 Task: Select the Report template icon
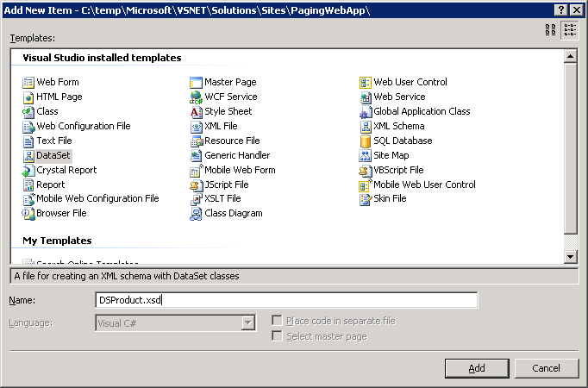pos(28,185)
